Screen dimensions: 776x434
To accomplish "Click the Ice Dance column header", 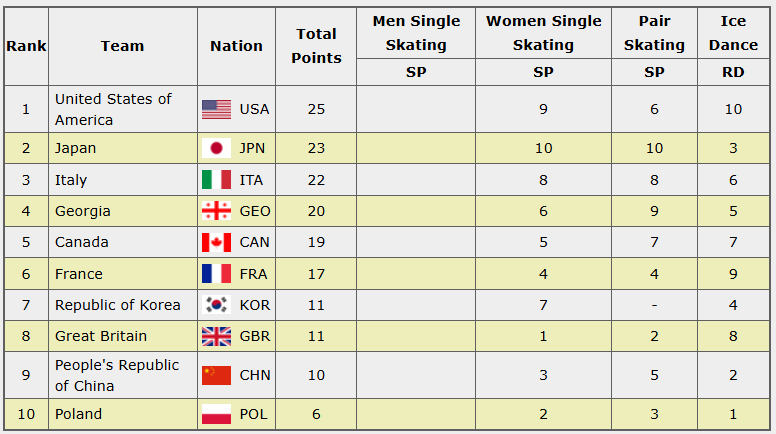I will pyautogui.click(x=733, y=33).
